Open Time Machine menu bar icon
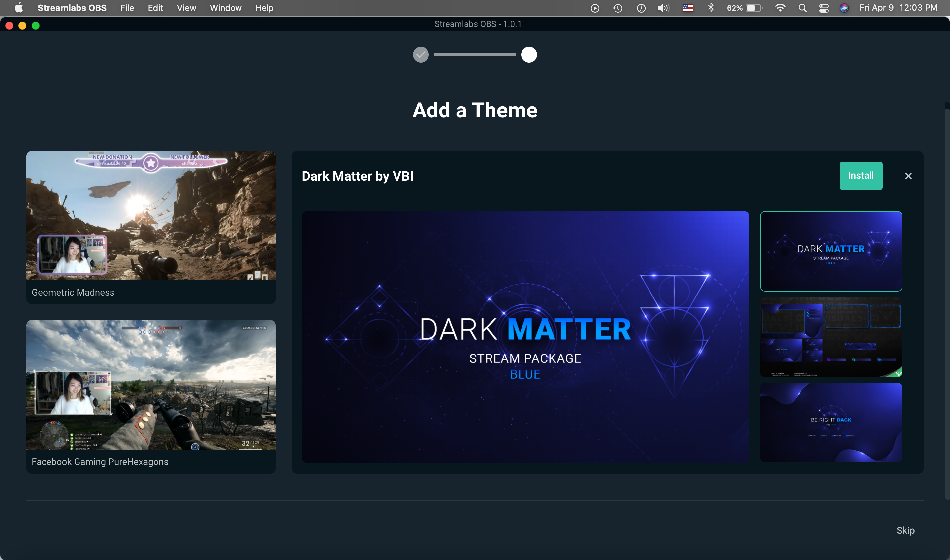Screen dimensions: 950x560 click(617, 8)
